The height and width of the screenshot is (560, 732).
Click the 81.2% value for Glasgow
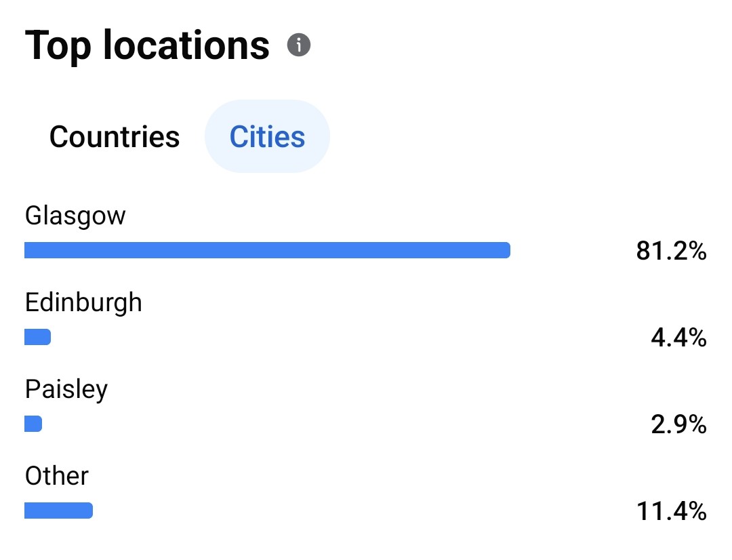[x=671, y=252]
